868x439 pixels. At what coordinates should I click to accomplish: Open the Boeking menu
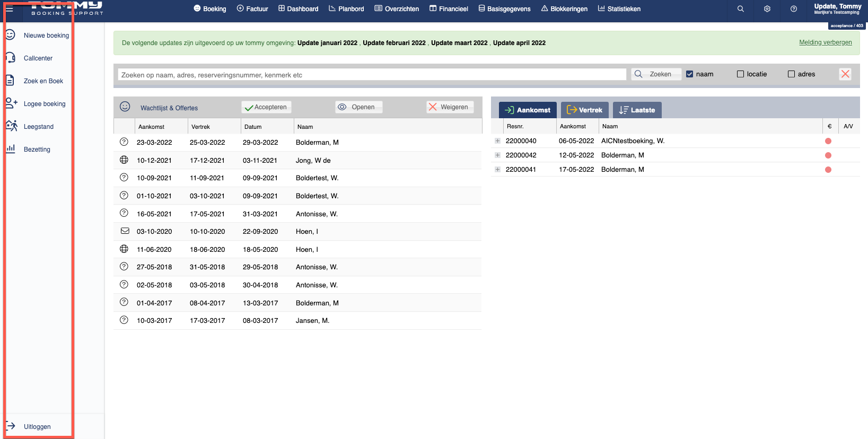[210, 9]
